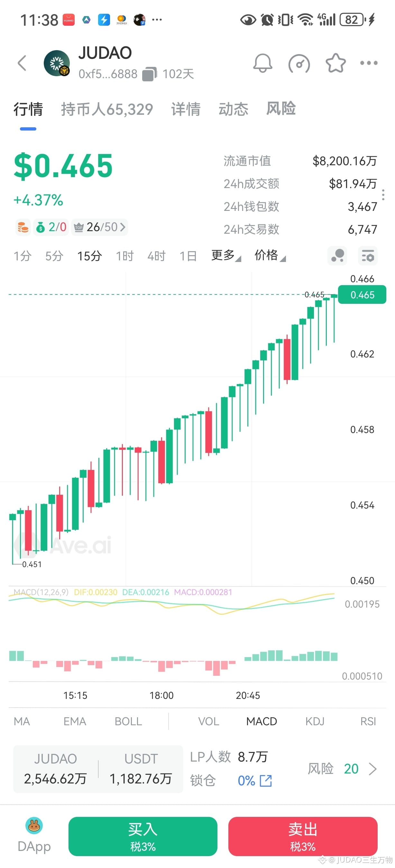Open the three-dot more menu
Screen dimensions: 395x868
pyautogui.click(x=369, y=63)
